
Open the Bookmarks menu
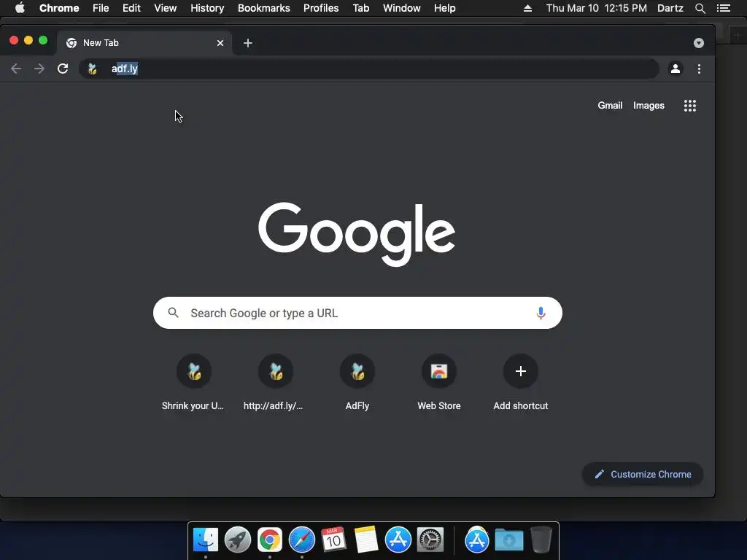click(x=264, y=8)
